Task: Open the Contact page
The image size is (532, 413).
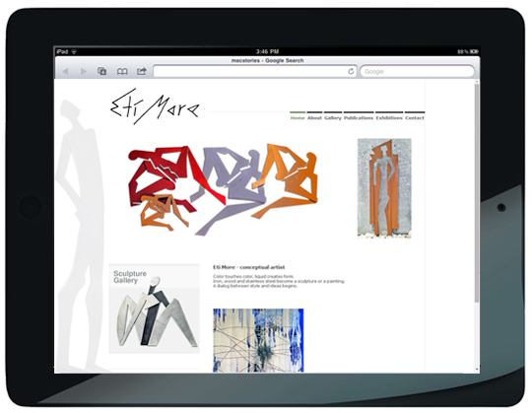Action: (x=415, y=118)
